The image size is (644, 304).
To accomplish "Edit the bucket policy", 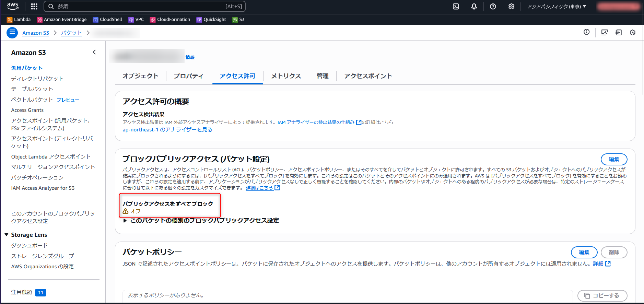I will (584, 252).
